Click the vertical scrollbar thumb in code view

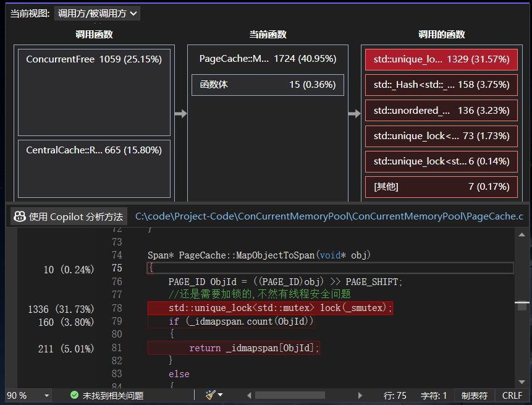522,306
